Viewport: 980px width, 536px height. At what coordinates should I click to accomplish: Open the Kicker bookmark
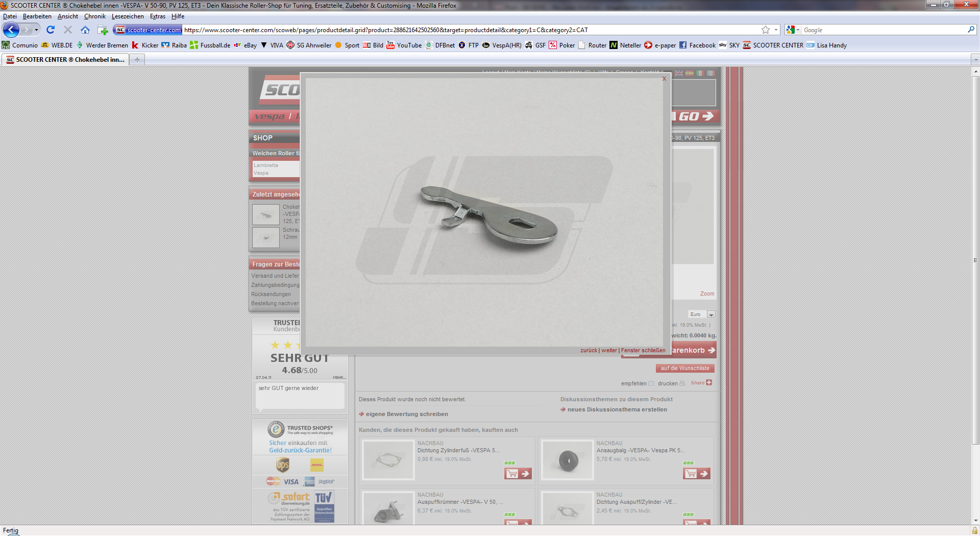click(x=145, y=45)
